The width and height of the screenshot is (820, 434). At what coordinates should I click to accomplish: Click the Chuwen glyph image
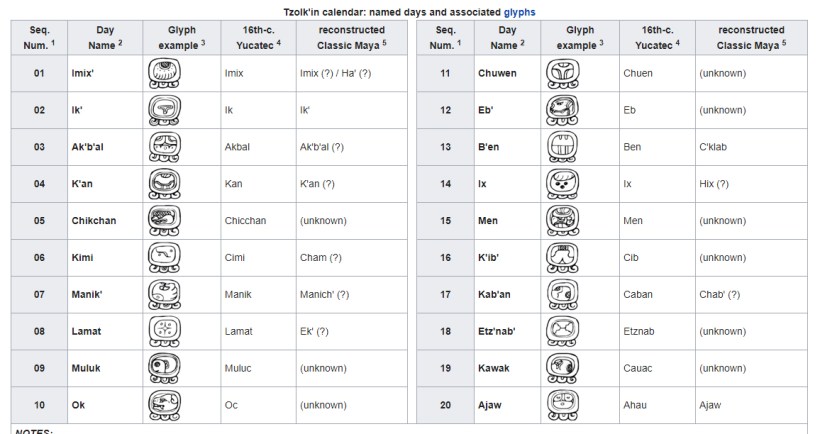[562, 73]
